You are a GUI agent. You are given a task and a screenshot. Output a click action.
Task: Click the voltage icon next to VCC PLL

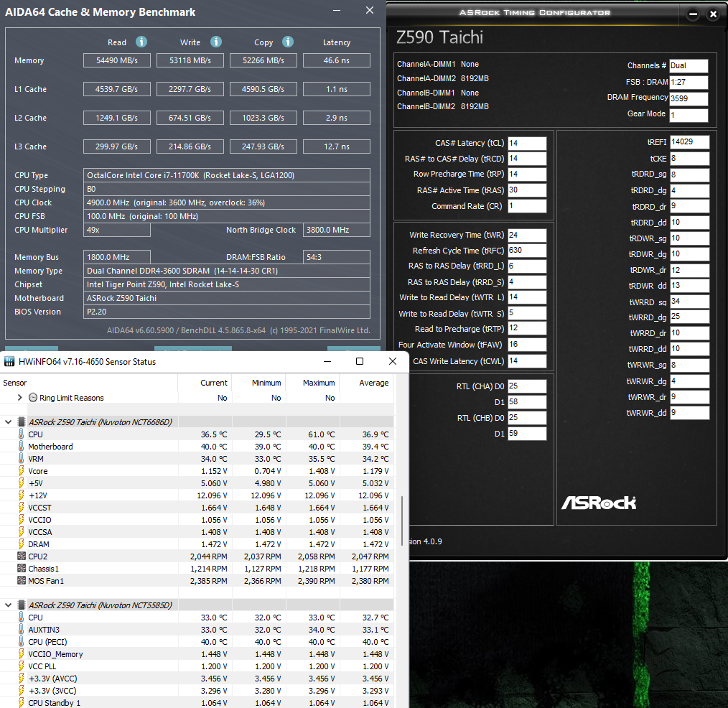click(22, 666)
